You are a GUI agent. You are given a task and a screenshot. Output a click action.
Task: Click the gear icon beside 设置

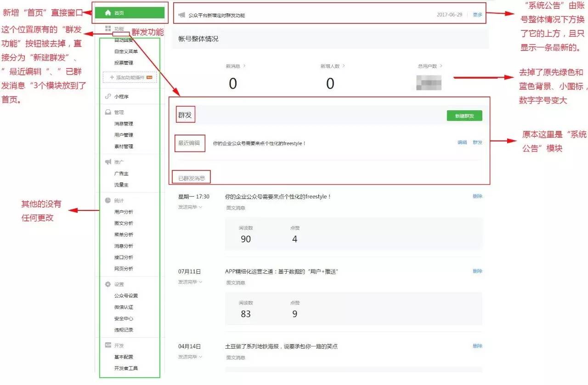(x=108, y=284)
